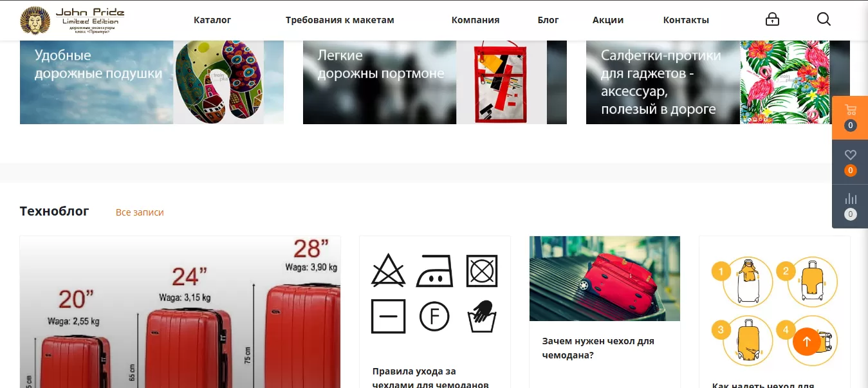Click the search magnifier icon
868x388 pixels.
(824, 19)
